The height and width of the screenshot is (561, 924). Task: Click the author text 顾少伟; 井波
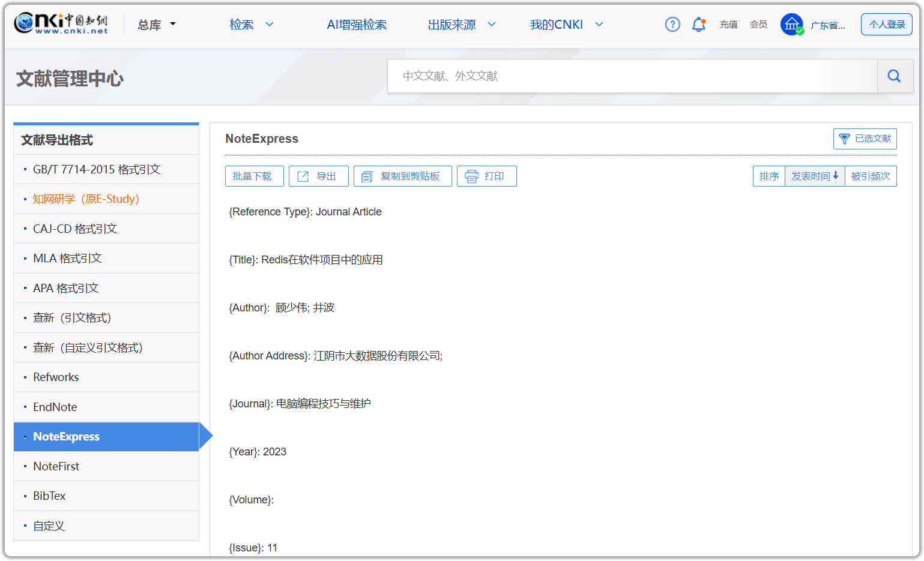[x=305, y=308]
